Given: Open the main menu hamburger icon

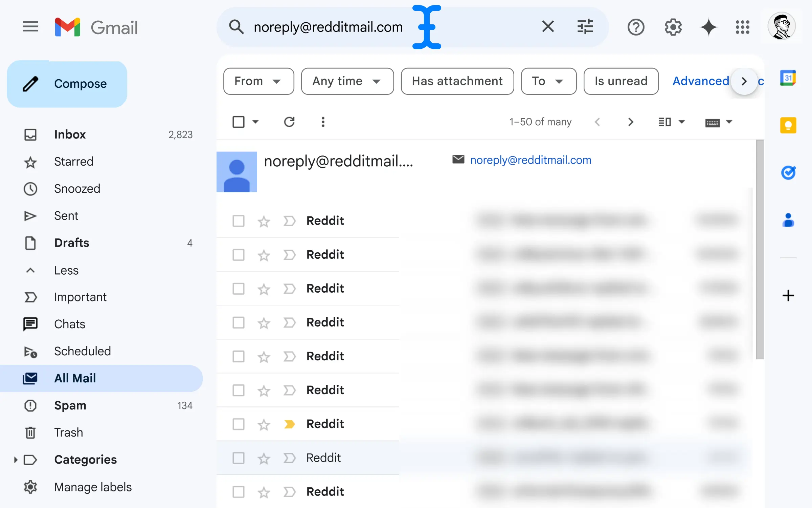Looking at the screenshot, I should 30,27.
